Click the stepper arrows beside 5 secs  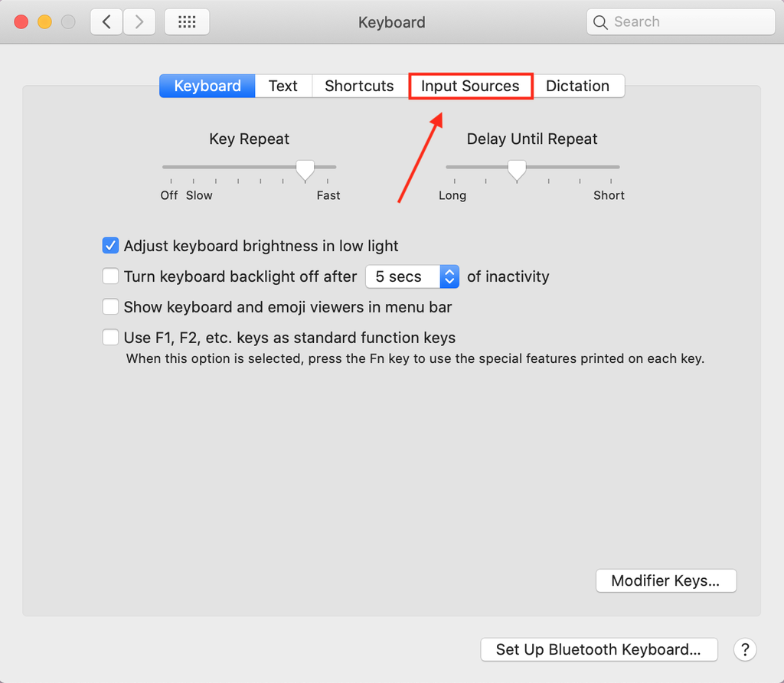pyautogui.click(x=449, y=276)
